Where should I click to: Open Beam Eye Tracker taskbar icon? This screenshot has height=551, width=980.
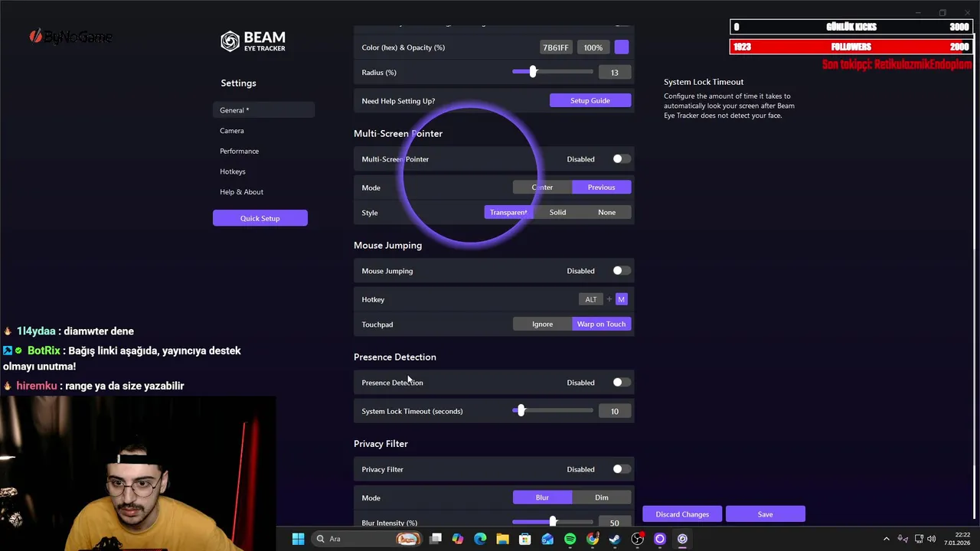[682, 539]
